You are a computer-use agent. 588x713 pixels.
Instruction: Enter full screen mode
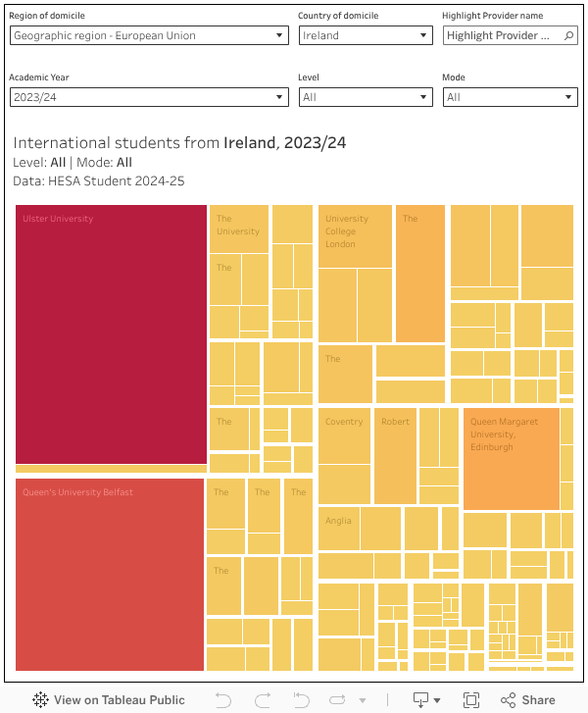click(x=471, y=700)
